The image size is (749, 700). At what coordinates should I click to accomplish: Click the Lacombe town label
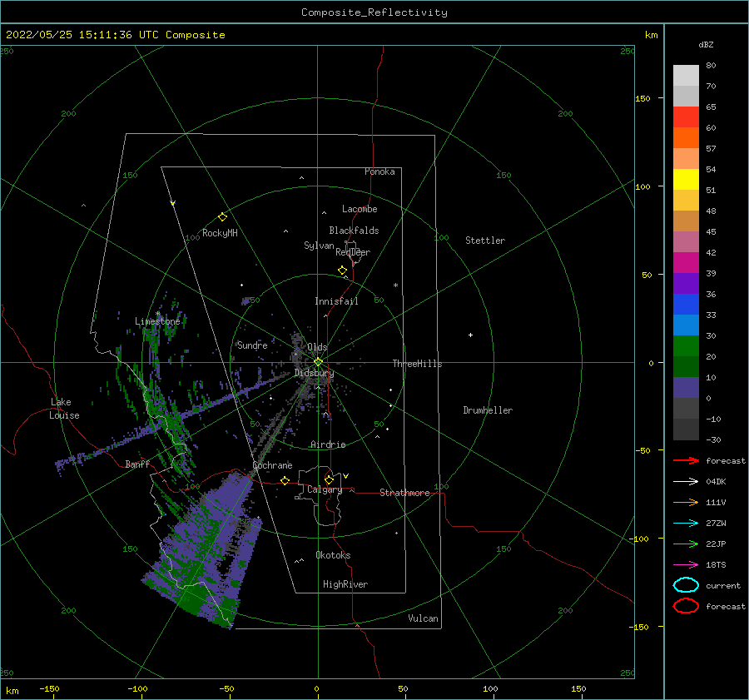[x=360, y=209]
